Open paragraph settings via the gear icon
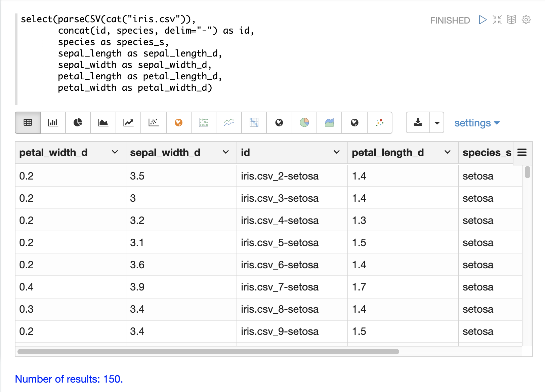This screenshot has width=545, height=392. 526,20
